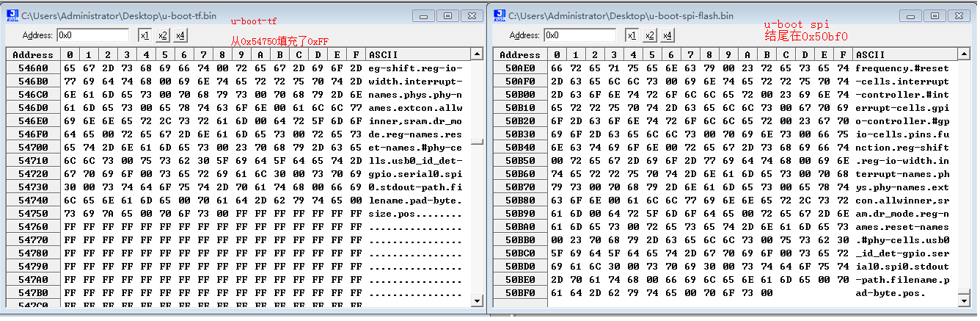Click ASCII text 'ad-byte.pos.'
Image resolution: width=980 pixels, height=321 pixels.
click(x=891, y=292)
